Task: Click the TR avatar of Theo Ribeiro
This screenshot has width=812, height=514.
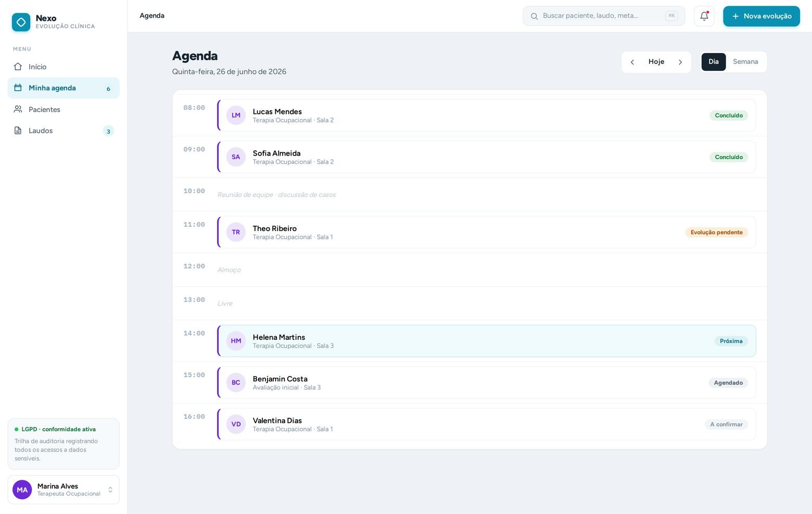Action: 236,232
